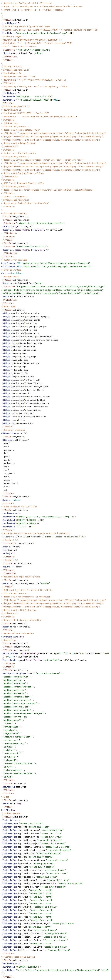Click the "# Media types" comment line

[9, 306]
